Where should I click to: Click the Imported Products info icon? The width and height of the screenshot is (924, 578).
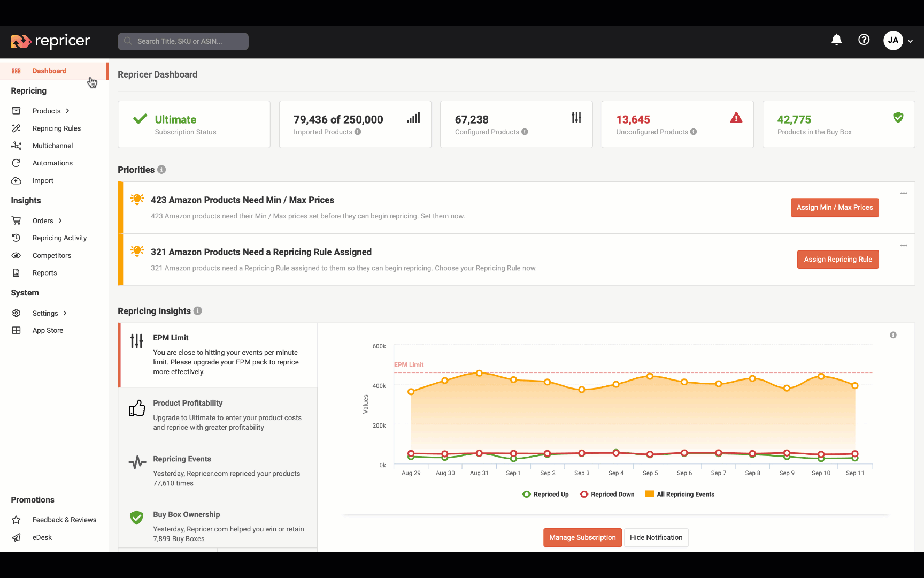(x=358, y=132)
